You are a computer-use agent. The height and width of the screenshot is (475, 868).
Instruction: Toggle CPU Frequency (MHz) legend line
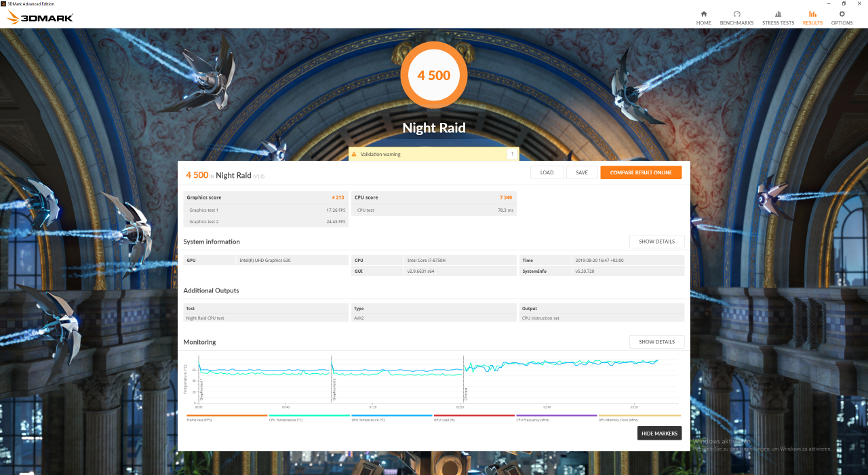(556, 417)
